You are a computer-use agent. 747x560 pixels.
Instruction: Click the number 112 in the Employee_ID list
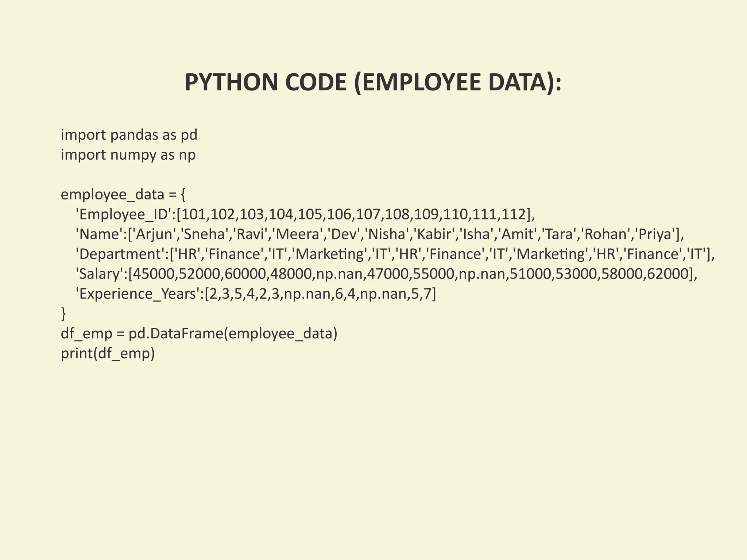[x=513, y=214]
